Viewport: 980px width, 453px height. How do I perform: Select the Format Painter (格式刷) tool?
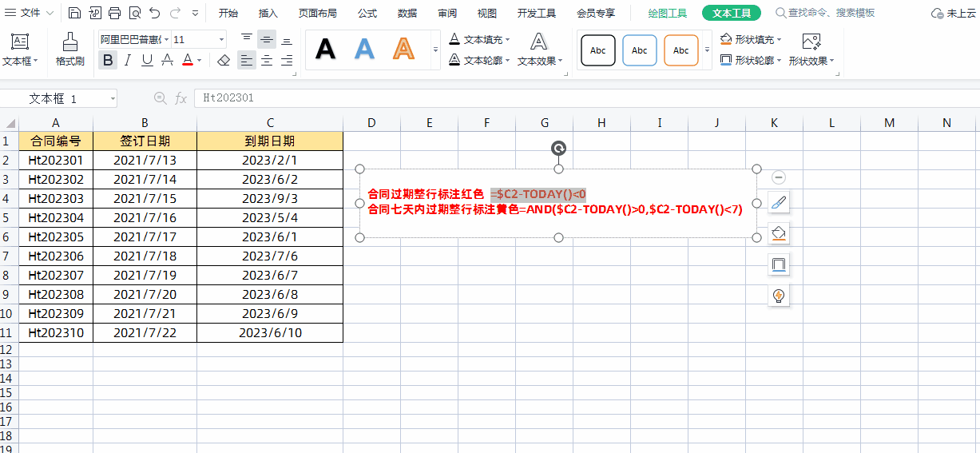point(70,50)
